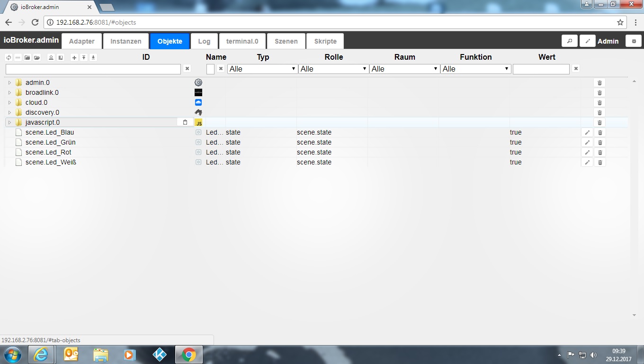Edit scene.Led_Rot with the pencil icon

(x=587, y=153)
